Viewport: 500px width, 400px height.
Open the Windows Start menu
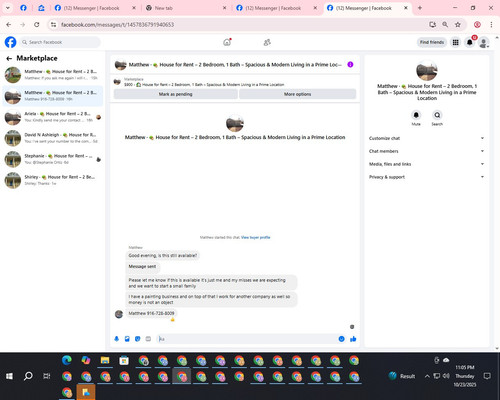point(9,376)
